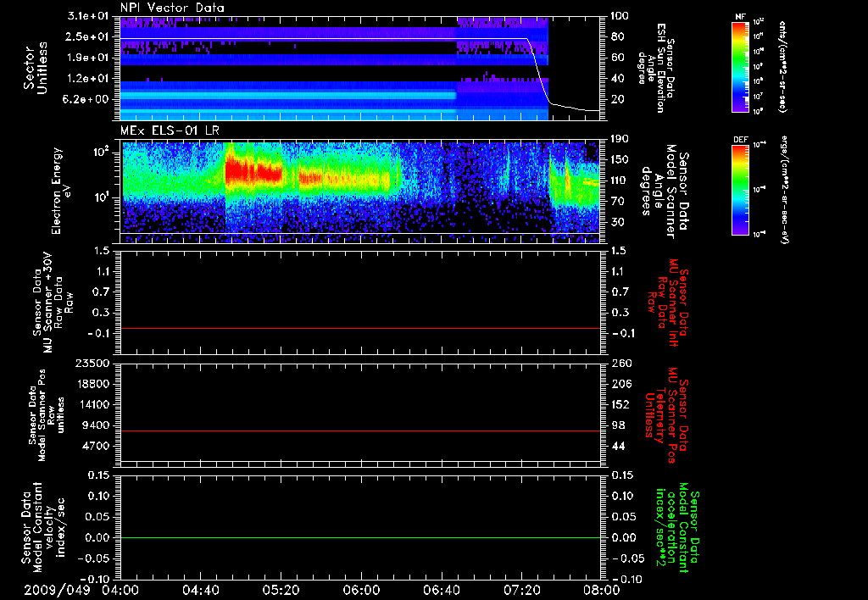
Task: Click the 04:40 time axis label
Action: [x=201, y=589]
